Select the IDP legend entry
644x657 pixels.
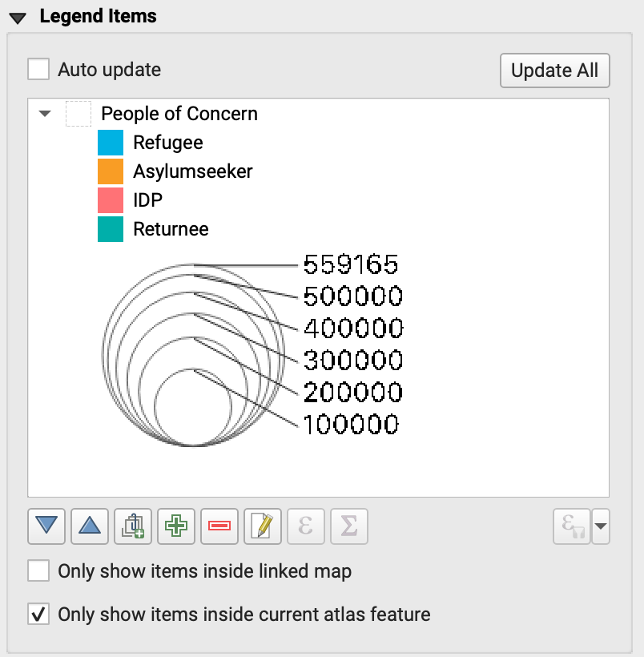147,200
